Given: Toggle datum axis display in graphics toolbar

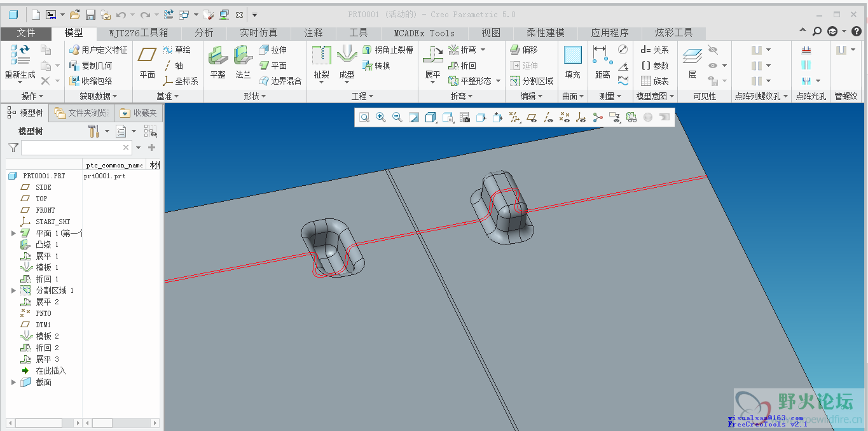Looking at the screenshot, I should click(548, 117).
